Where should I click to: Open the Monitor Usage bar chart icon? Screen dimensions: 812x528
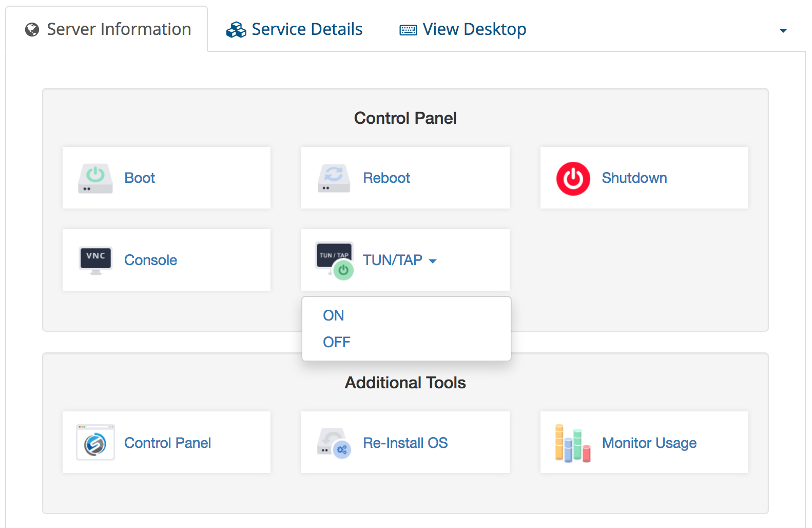pyautogui.click(x=572, y=443)
